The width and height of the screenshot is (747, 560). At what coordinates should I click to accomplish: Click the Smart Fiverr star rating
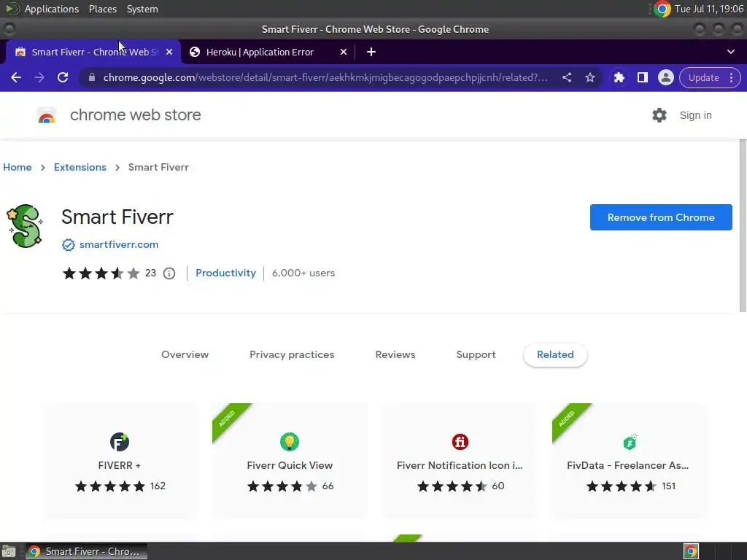click(x=101, y=273)
